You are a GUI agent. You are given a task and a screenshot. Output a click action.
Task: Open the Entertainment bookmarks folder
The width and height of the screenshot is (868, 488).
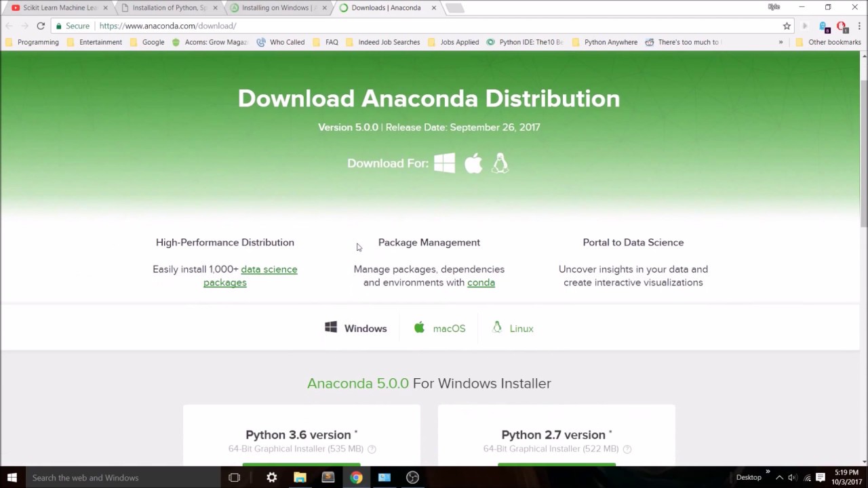pyautogui.click(x=94, y=42)
